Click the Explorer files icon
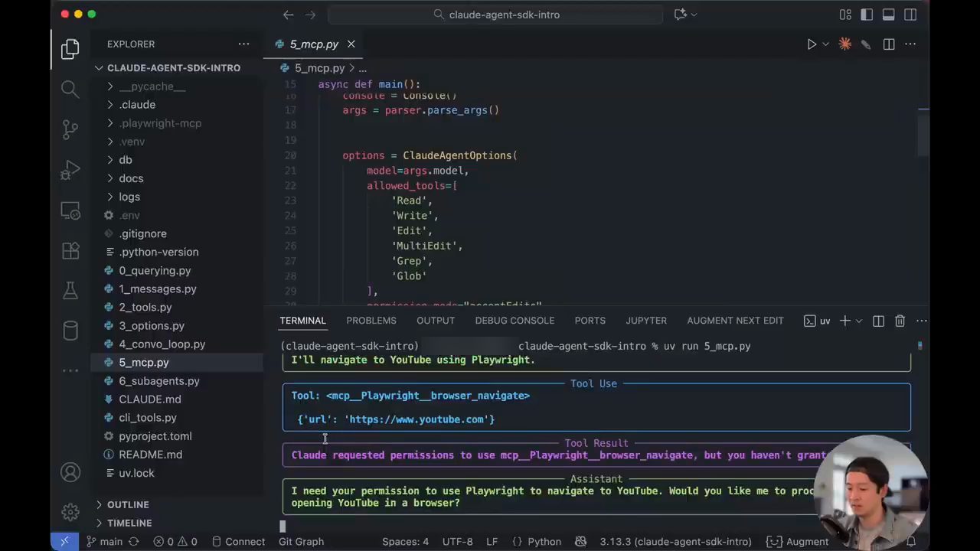Image resolution: width=980 pixels, height=551 pixels. pos(70,49)
